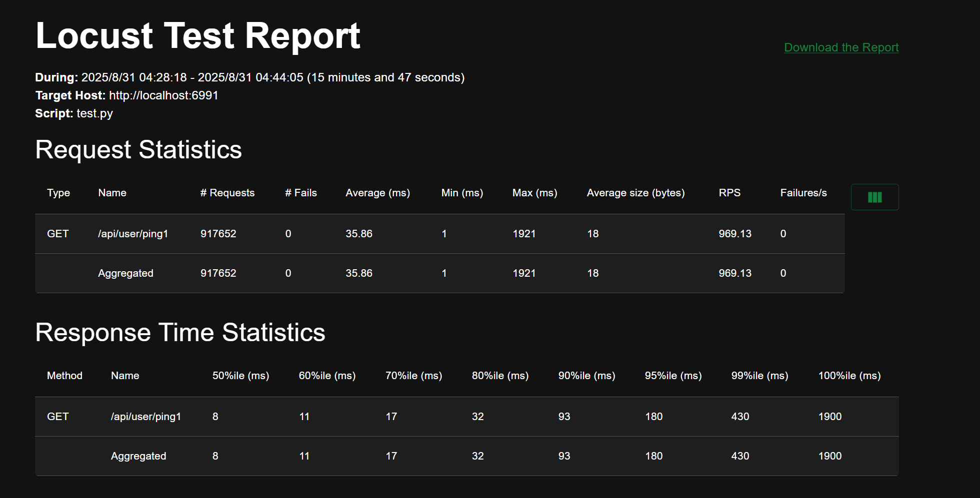This screenshot has width=980, height=498.
Task: Click the Failures/s column header
Action: coord(803,193)
